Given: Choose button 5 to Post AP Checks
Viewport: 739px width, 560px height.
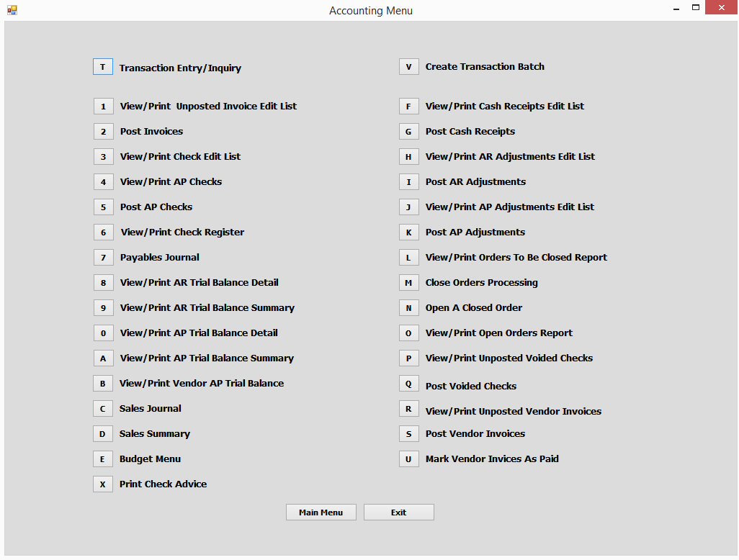Looking at the screenshot, I should tap(103, 207).
